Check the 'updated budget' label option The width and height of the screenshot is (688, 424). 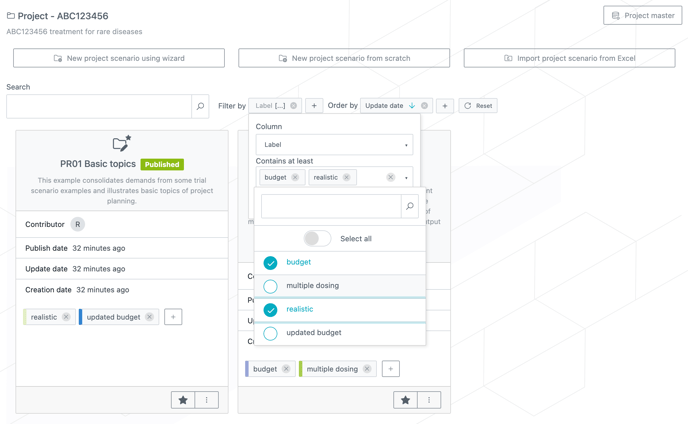point(270,333)
